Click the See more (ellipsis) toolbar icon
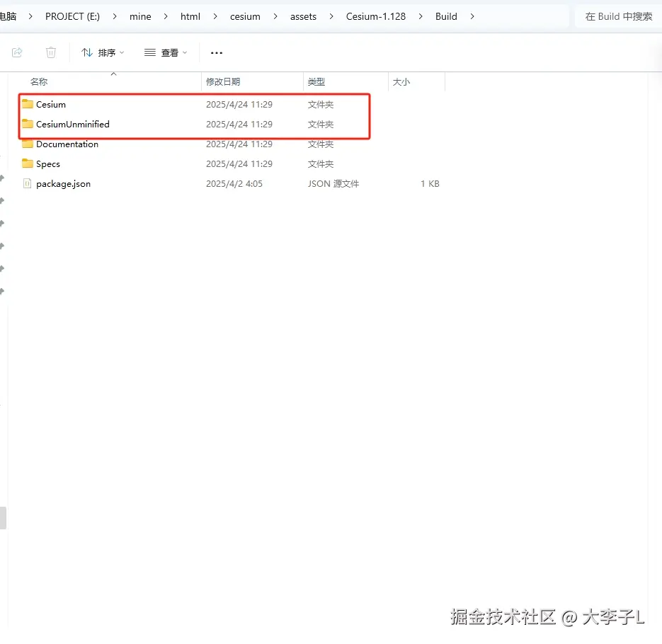Screen dimensions: 662x644 pos(216,52)
